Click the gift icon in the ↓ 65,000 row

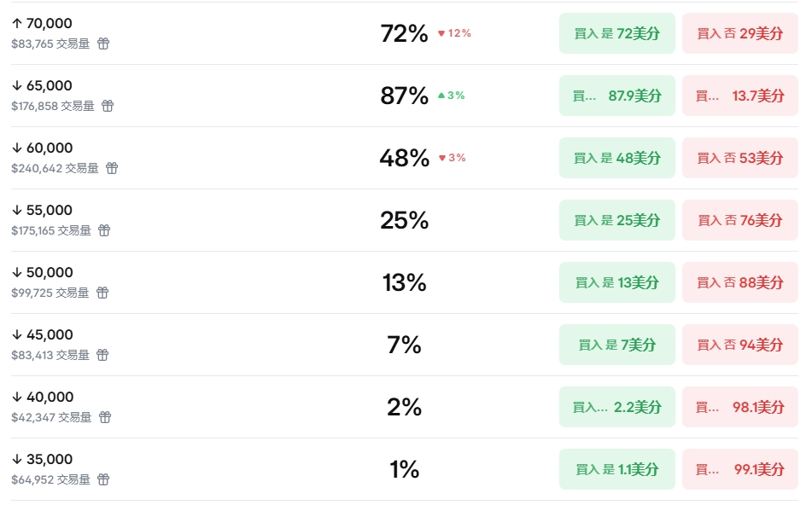[108, 106]
